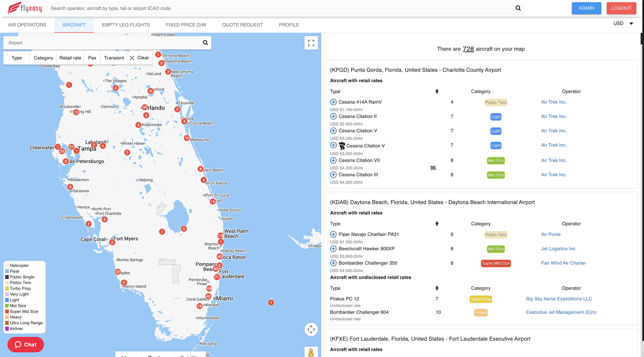Viewport: 644px width, 357px height.
Task: Click the map marker 8 at Vero Beach
Action: click(x=201, y=169)
